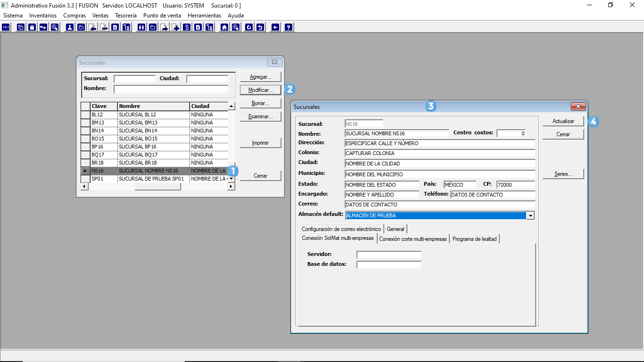Open the Inventarios menu
Image resolution: width=644 pixels, height=362 pixels.
point(43,16)
